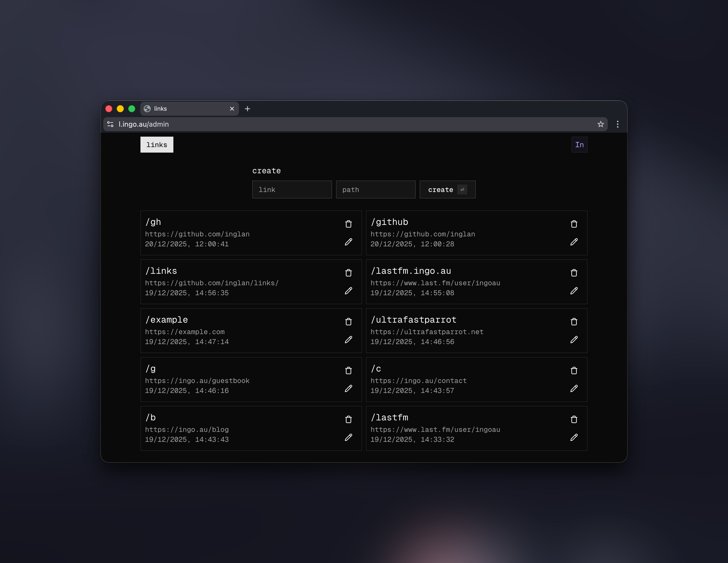
Task: Edit the /g guestbook link
Action: (x=348, y=388)
